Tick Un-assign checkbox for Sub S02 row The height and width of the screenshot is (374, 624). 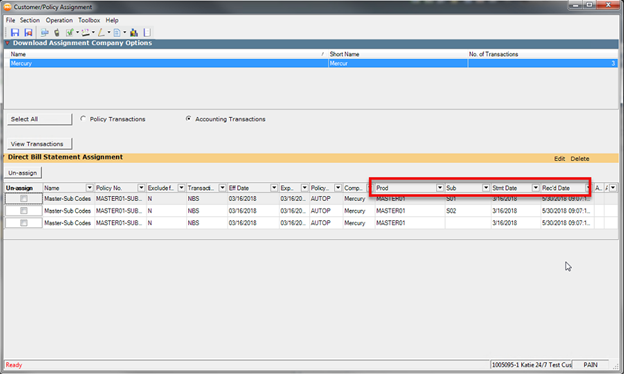[x=24, y=210]
